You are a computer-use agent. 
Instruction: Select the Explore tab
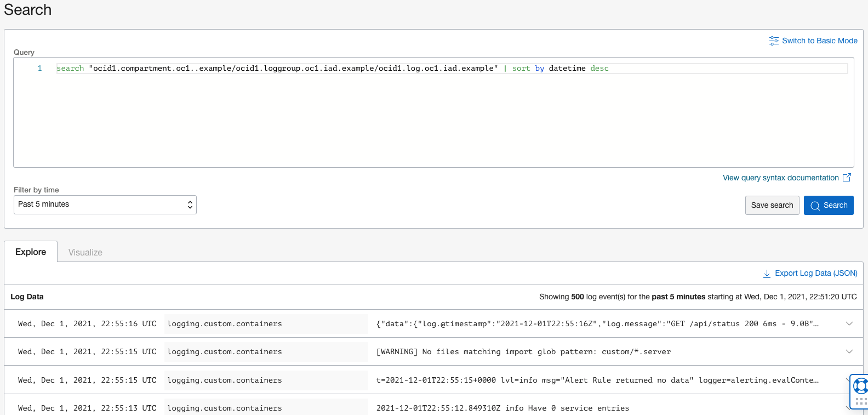(x=31, y=252)
